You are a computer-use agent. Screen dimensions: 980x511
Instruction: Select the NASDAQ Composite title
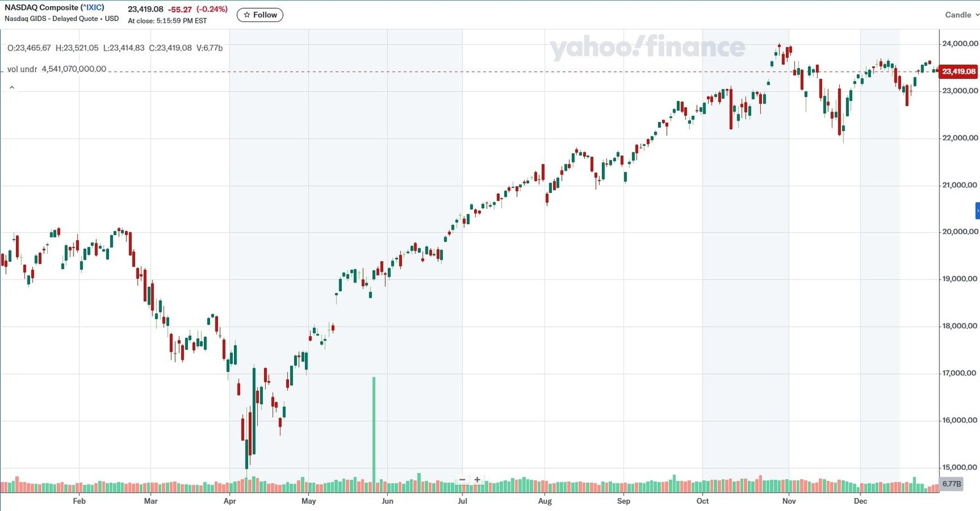[37, 7]
